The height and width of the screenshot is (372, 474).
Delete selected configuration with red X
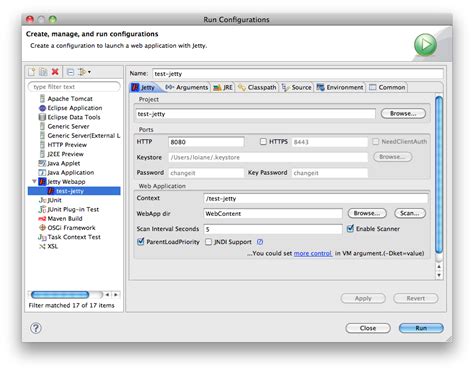click(55, 72)
